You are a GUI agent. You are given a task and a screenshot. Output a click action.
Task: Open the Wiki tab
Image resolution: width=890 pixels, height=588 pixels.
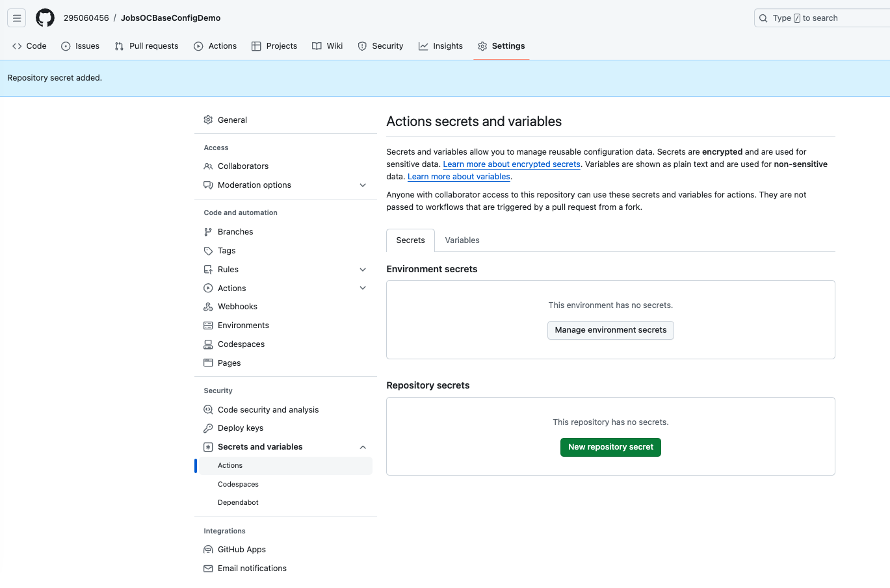coord(328,46)
